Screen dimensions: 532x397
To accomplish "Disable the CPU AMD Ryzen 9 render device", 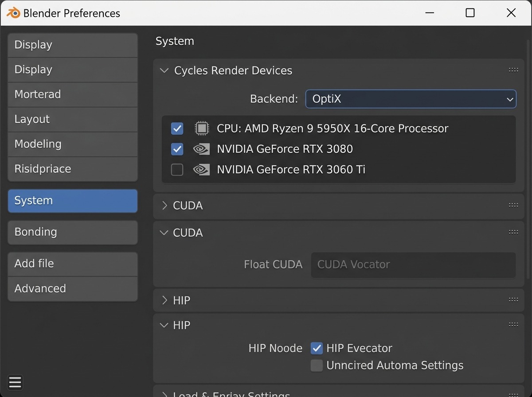I will [x=177, y=128].
